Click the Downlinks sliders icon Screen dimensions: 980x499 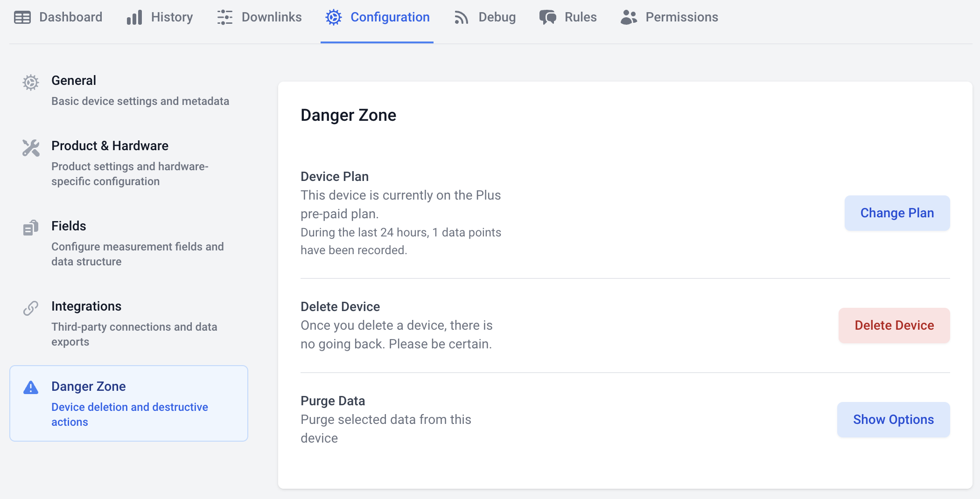[x=224, y=17]
